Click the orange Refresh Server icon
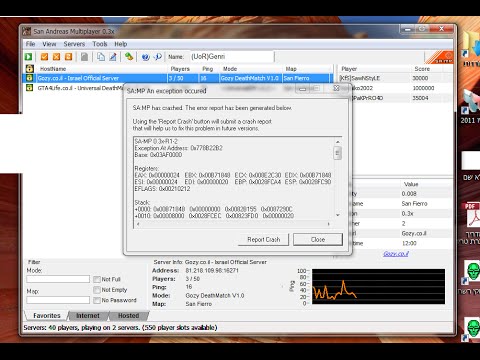The height and width of the screenshot is (360, 480). coord(68,57)
